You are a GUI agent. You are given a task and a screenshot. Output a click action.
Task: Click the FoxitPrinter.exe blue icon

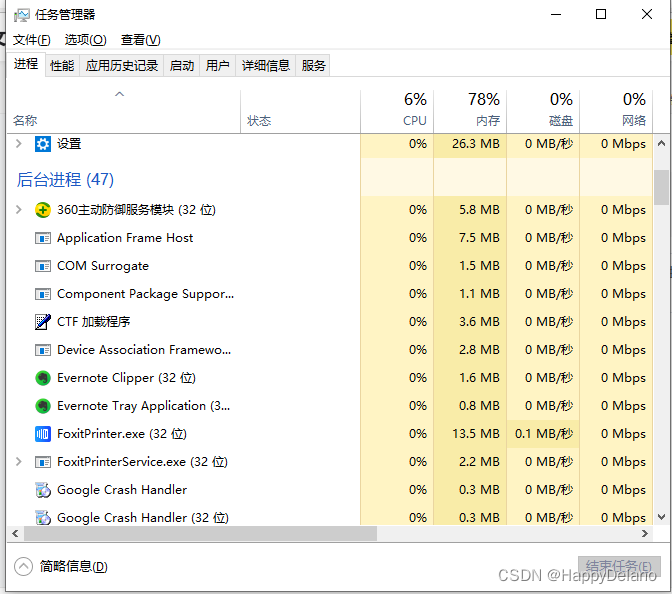click(42, 434)
